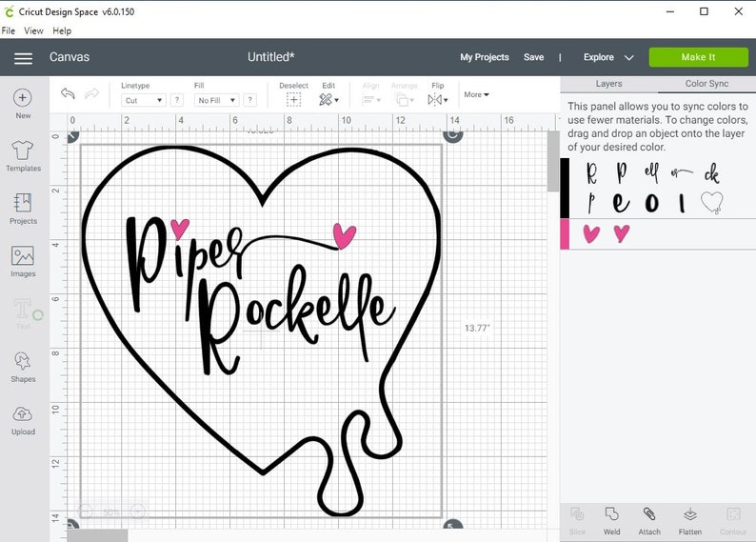Select the black color bar
This screenshot has height=542, width=756.
pos(565,188)
